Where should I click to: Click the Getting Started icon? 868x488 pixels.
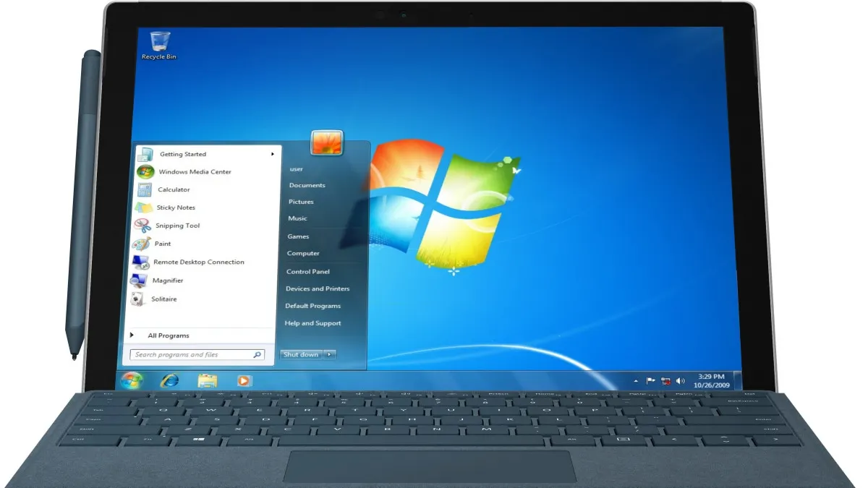145,154
